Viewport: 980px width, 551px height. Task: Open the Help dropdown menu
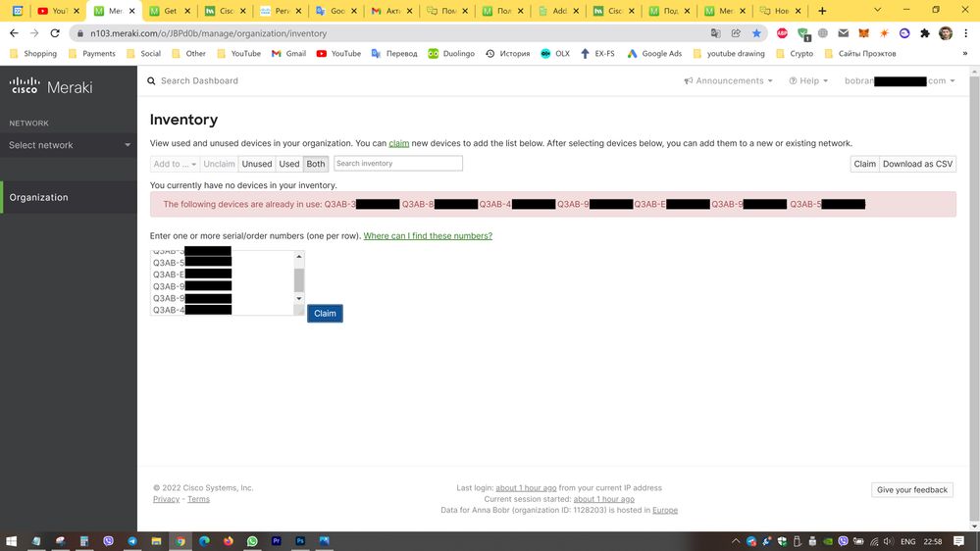coord(808,80)
